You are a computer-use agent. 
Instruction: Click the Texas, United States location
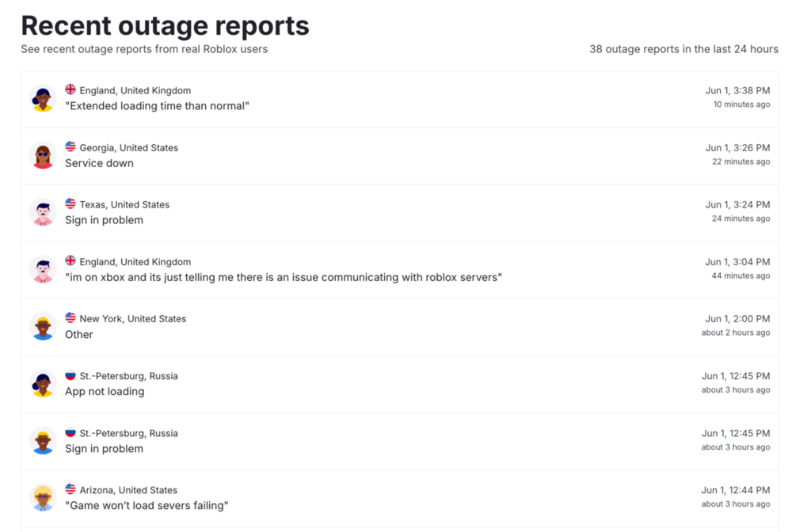click(125, 204)
